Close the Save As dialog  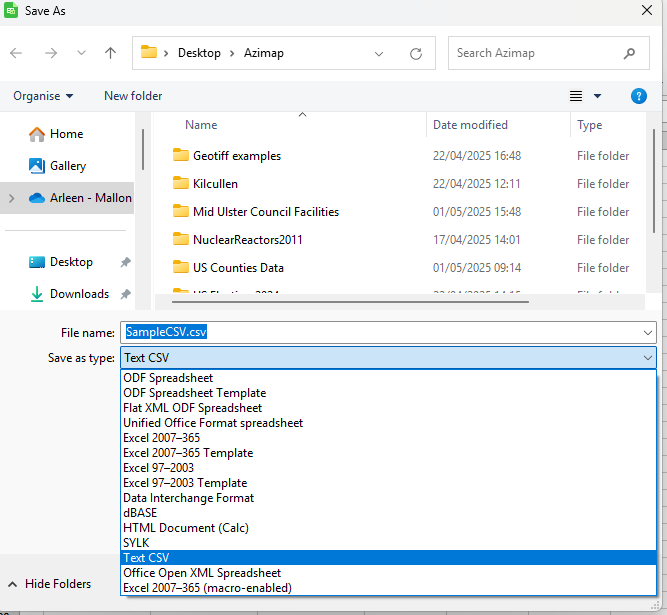647,10
